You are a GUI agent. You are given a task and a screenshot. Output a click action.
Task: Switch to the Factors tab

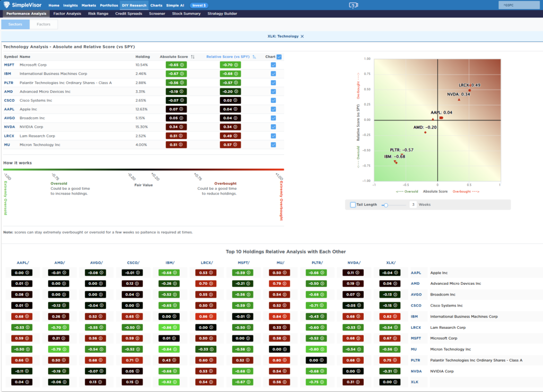(43, 24)
